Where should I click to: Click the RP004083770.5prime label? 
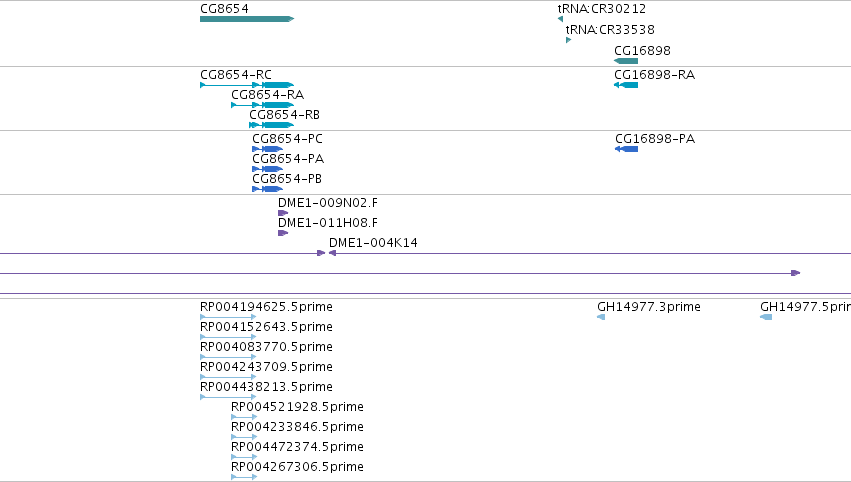(x=266, y=347)
